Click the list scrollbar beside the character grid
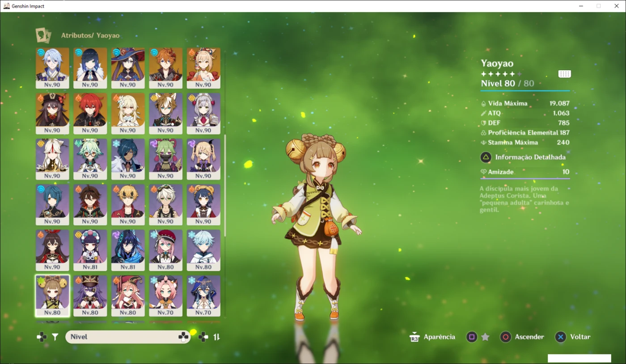The height and width of the screenshot is (364, 626). tap(225, 186)
